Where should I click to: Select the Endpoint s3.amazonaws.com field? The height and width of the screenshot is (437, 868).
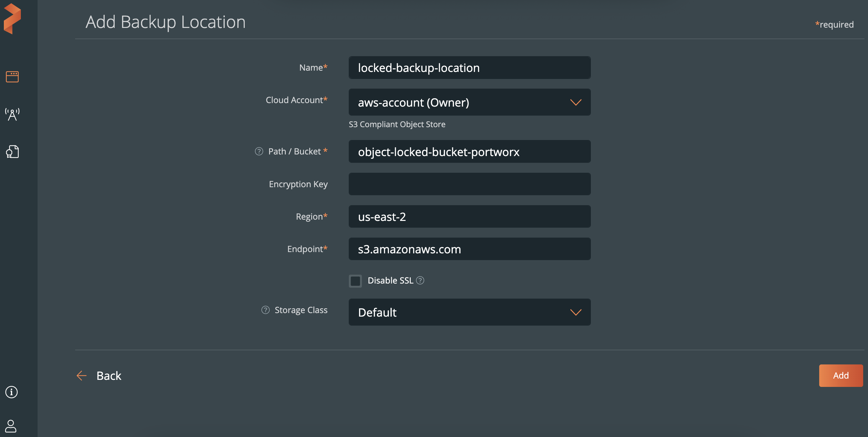pyautogui.click(x=469, y=249)
